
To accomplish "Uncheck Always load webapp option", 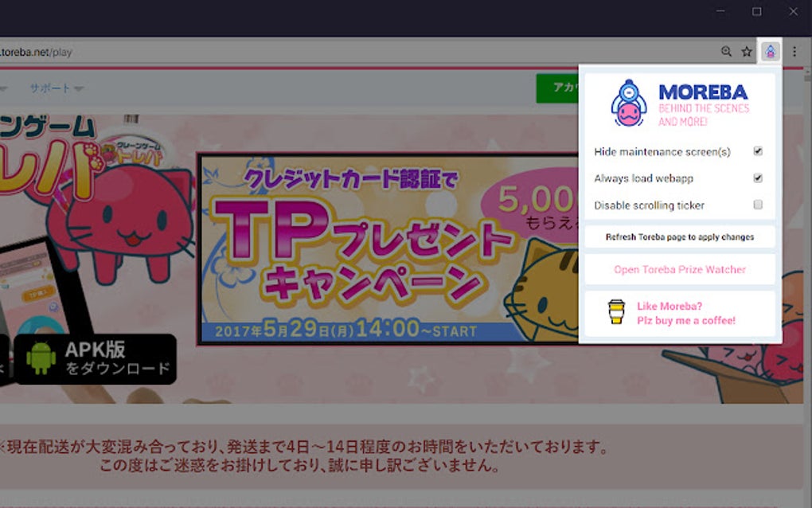I will [758, 178].
